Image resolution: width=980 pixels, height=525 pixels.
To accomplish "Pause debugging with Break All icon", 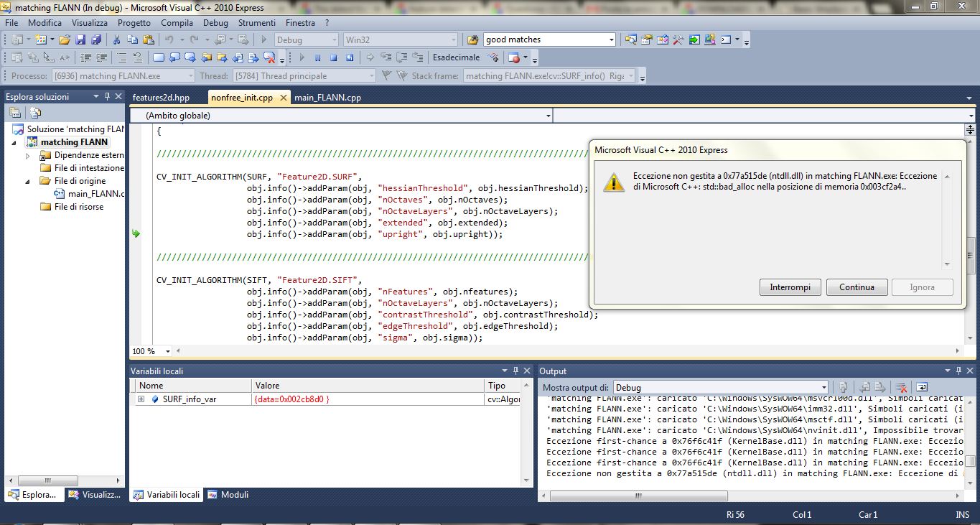I will tap(317, 57).
